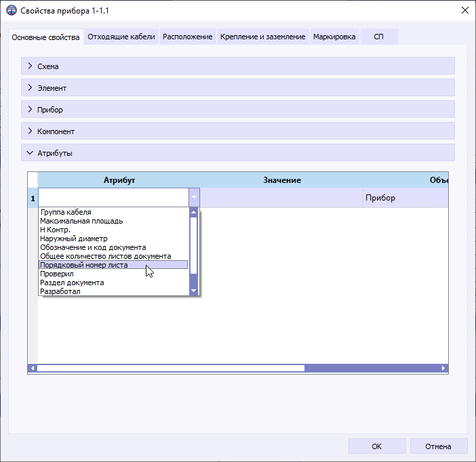Click the Атрибут column header

[119, 180]
